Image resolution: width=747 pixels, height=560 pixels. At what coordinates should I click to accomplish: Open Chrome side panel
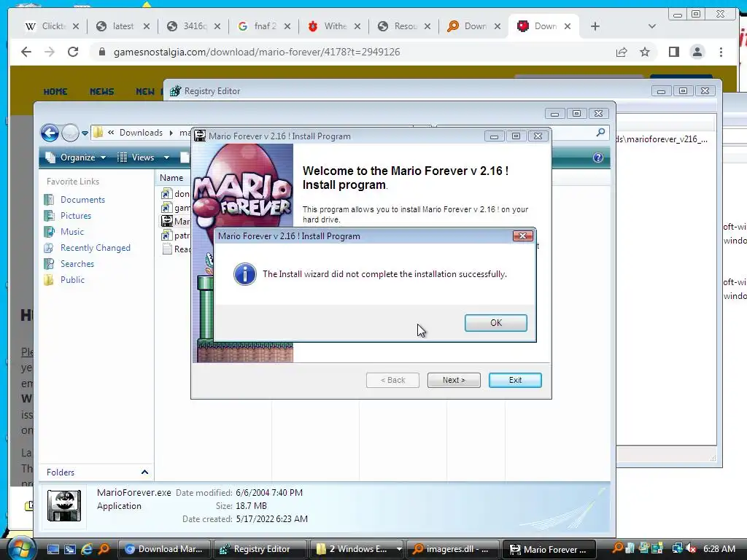tap(673, 52)
